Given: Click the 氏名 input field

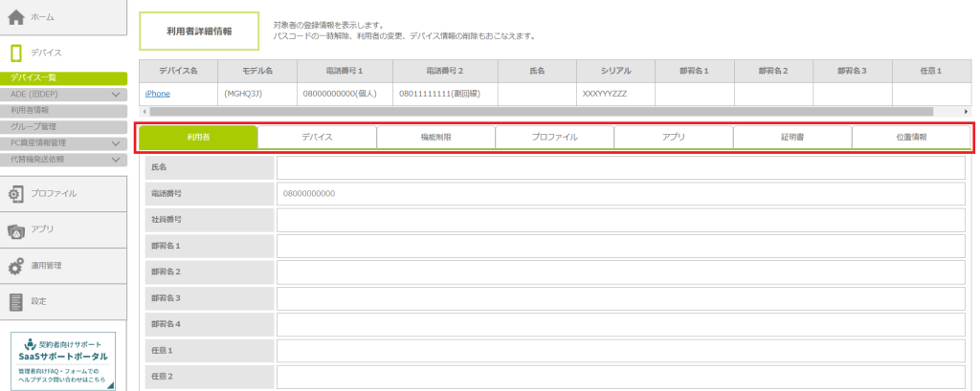Looking at the screenshot, I should click(x=620, y=168).
